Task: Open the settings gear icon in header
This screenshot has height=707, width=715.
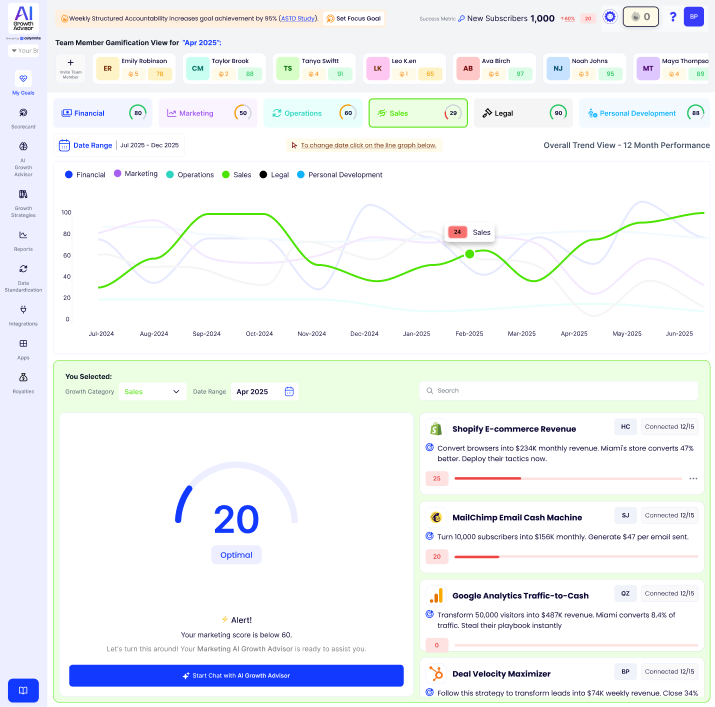Action: point(610,17)
